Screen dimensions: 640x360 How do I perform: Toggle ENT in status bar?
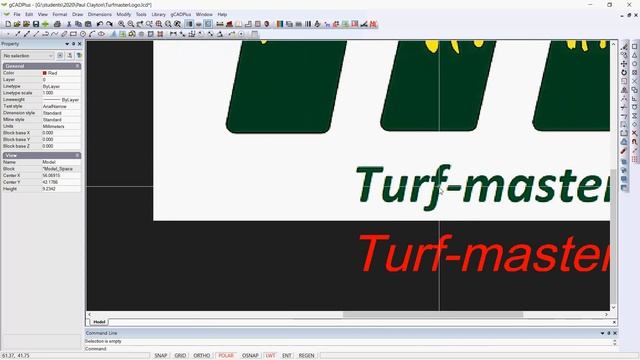[287, 356]
